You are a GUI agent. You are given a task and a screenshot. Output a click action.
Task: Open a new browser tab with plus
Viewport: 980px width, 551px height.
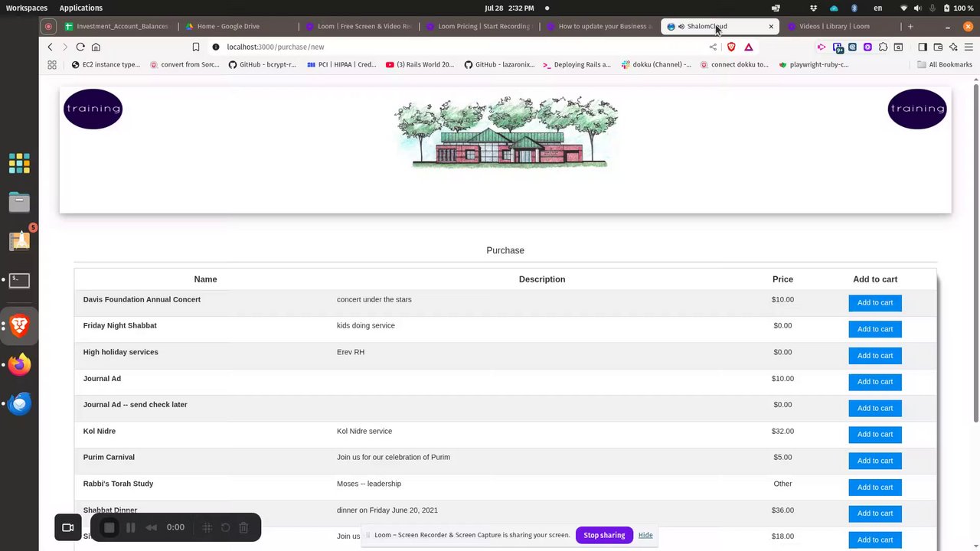point(910,26)
